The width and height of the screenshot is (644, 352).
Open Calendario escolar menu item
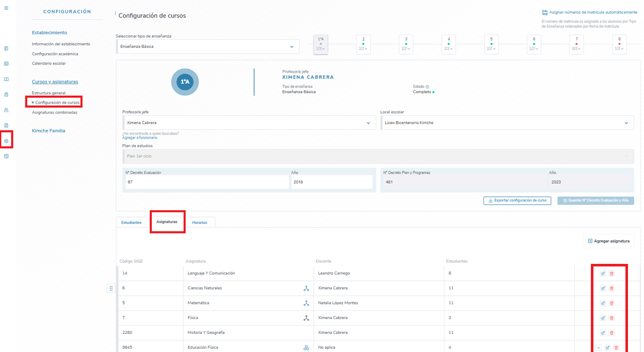[49, 63]
